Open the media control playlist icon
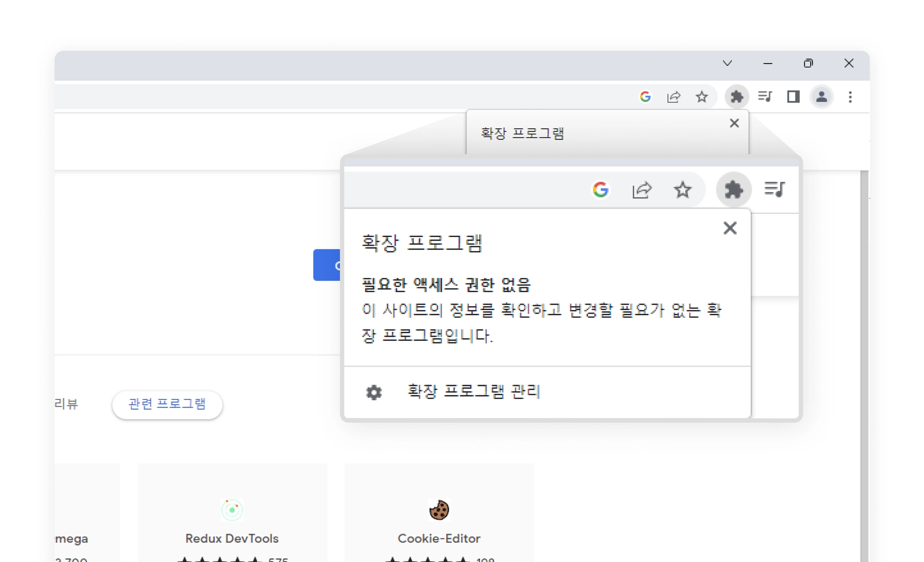This screenshot has height=562, width=924. (765, 97)
